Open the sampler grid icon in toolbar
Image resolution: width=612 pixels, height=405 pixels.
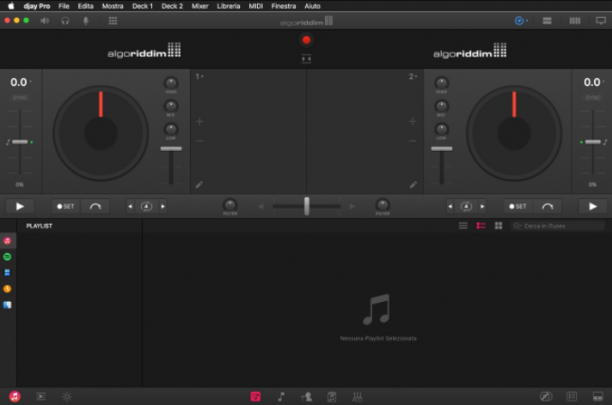[113, 21]
